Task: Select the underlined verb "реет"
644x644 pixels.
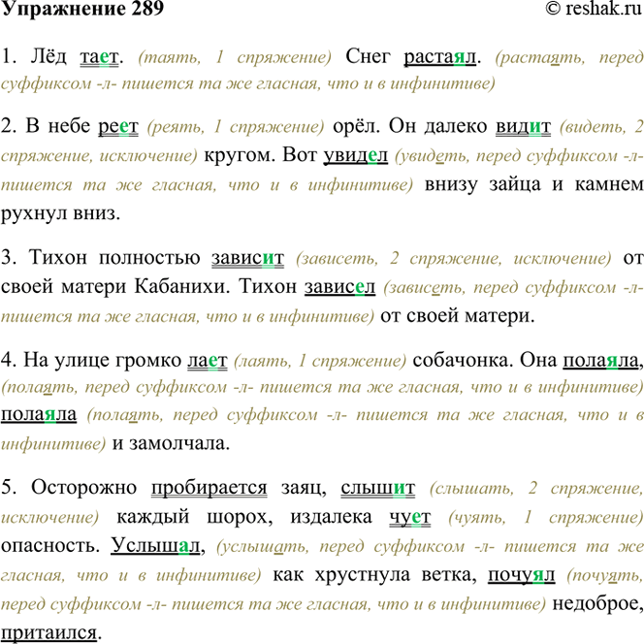Action: 119,127
